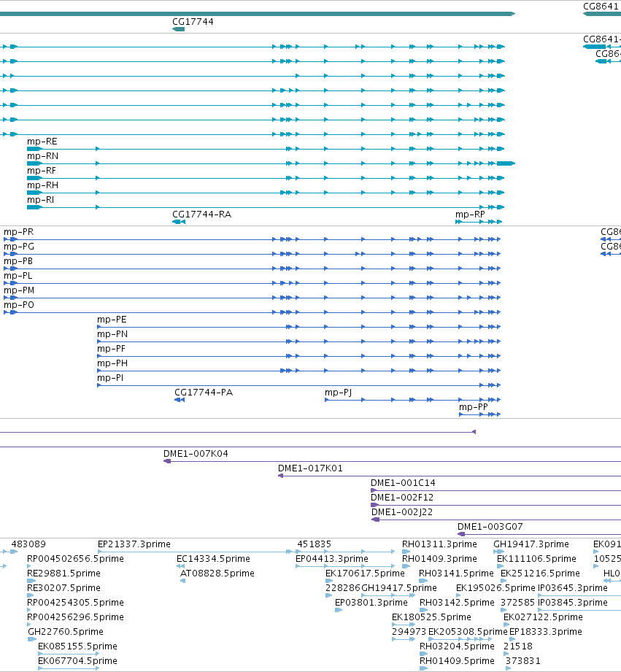Select the mp-PI protein label
This screenshot has width=621, height=672.
click(x=110, y=377)
